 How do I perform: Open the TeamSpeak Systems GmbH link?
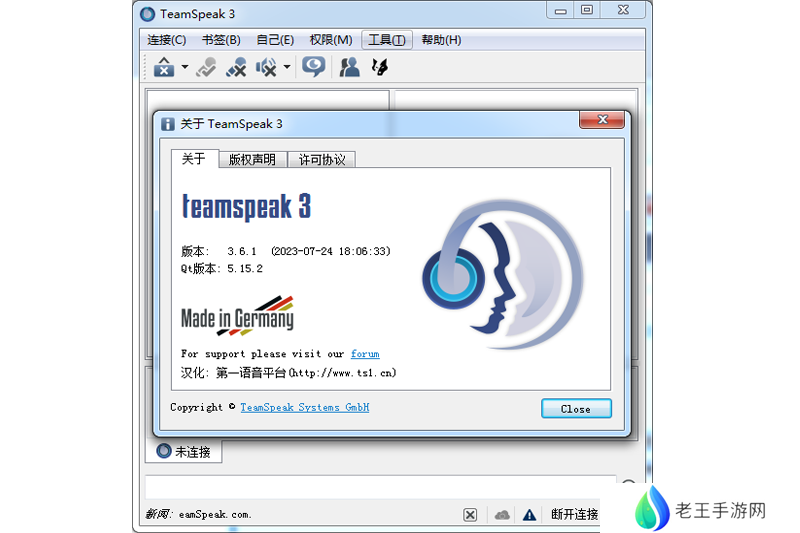coord(305,407)
